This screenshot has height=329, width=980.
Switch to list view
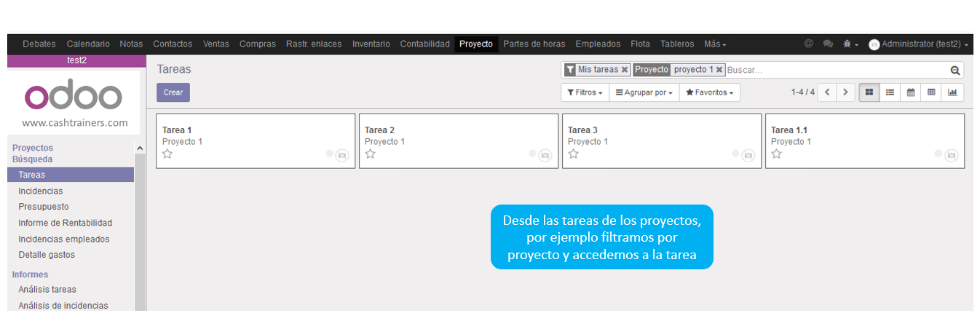pos(889,92)
